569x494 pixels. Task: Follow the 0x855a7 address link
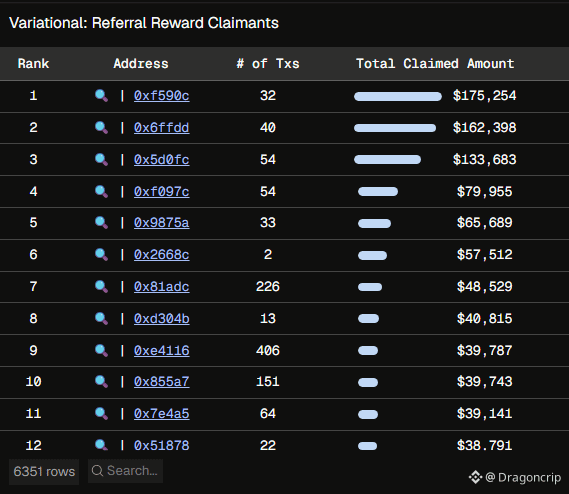pos(161,382)
